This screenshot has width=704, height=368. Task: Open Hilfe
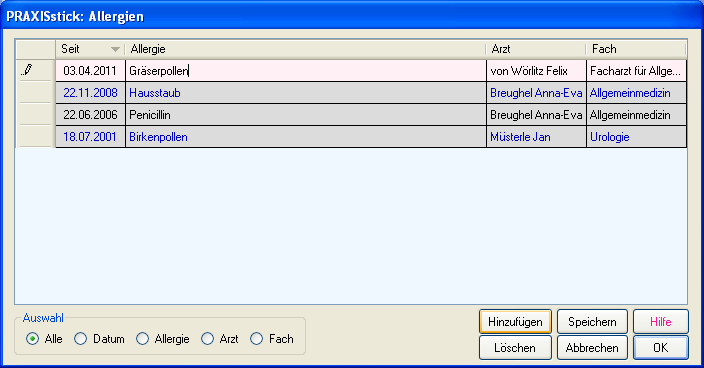coord(660,322)
